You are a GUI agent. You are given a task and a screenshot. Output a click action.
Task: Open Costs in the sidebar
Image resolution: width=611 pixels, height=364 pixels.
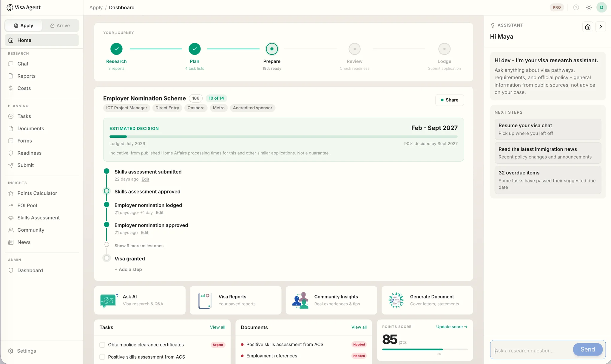pos(42,88)
